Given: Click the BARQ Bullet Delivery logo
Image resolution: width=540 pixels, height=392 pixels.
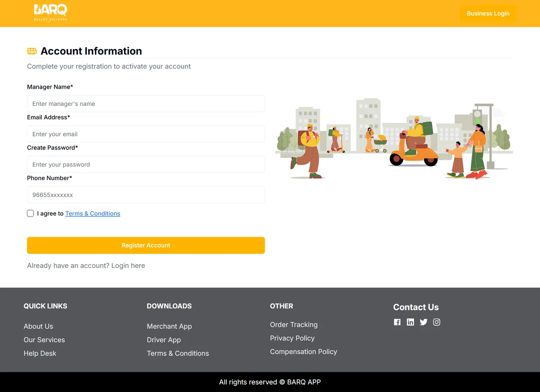Looking at the screenshot, I should [x=50, y=13].
